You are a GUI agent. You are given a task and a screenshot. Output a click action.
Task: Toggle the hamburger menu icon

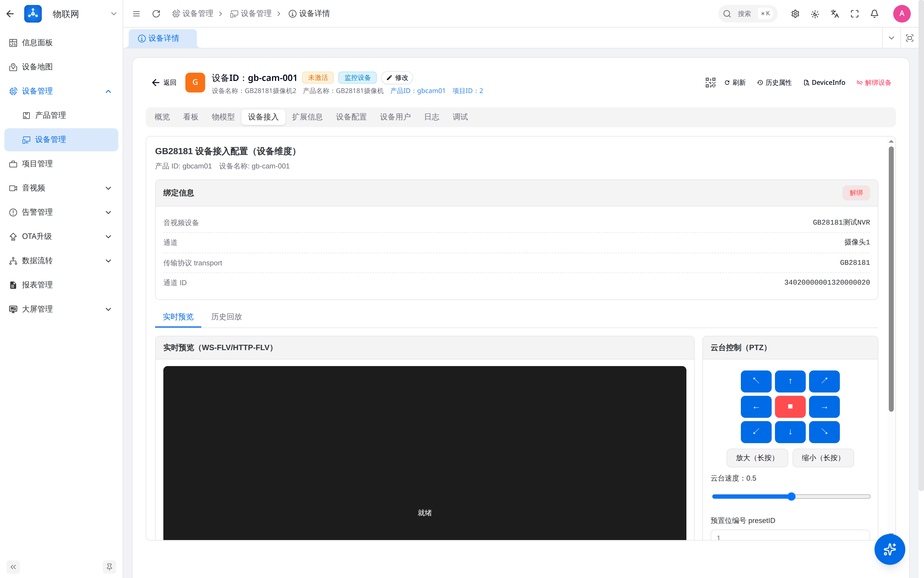[136, 14]
